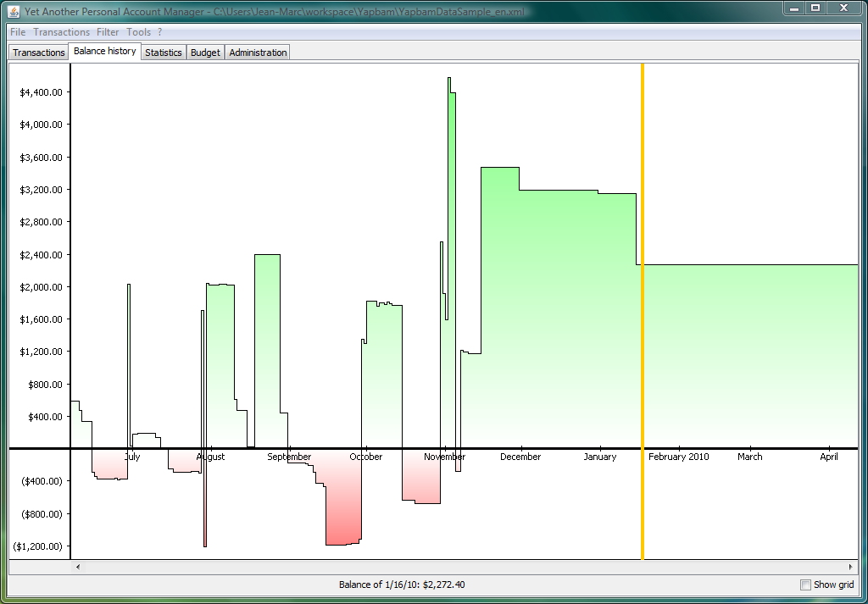Screen dimensions: 868x604
Task: Click the right scroll arrow of chart scrollbar
Action: tap(850, 567)
